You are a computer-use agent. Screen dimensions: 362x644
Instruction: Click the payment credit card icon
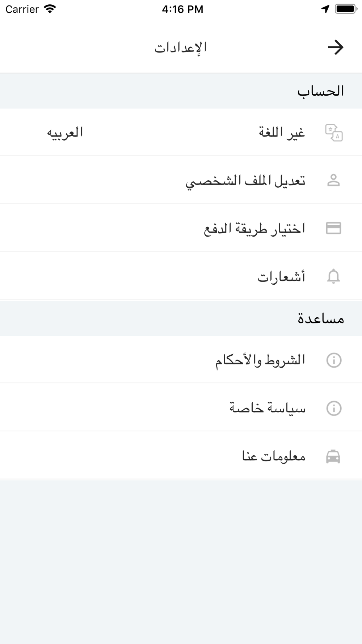333,228
